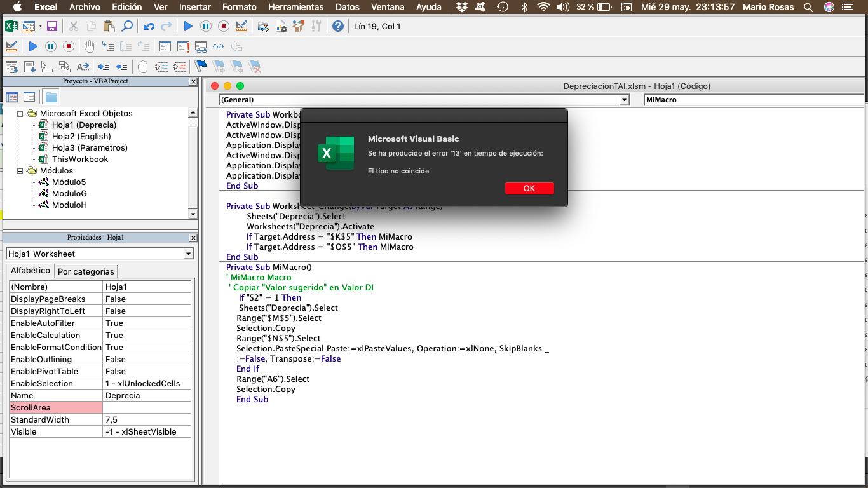Screen dimensions: 868x488
Task: Open the Toolbox wrench icon
Action: [x=316, y=26]
